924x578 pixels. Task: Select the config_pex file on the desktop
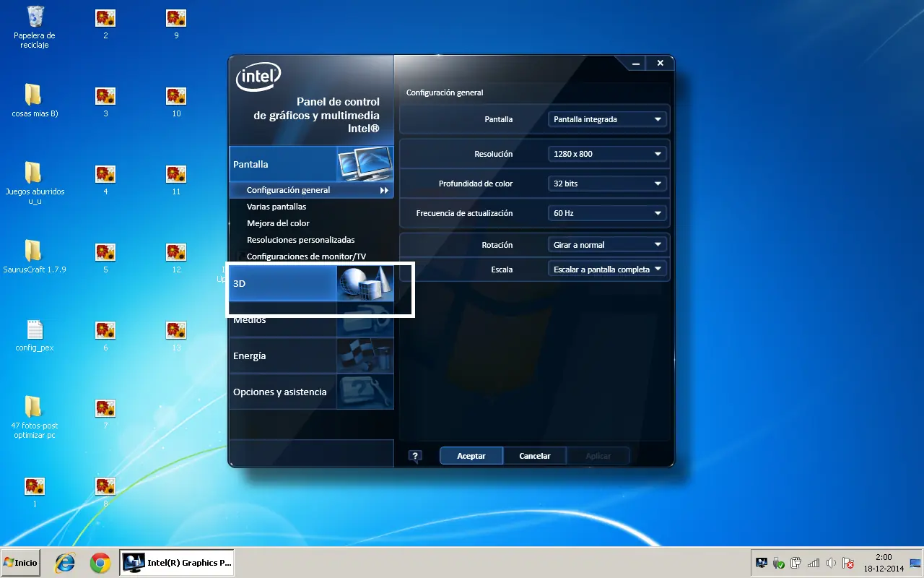coord(35,335)
